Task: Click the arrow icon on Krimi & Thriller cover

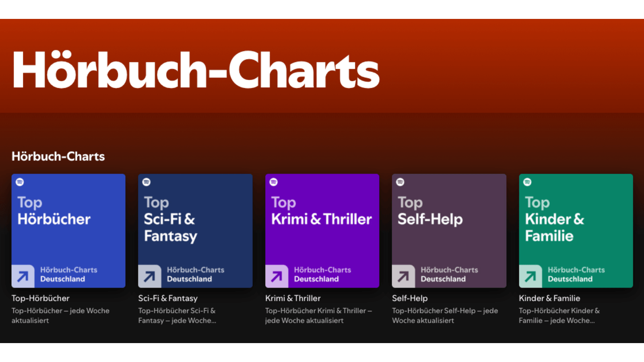Action: (x=277, y=276)
